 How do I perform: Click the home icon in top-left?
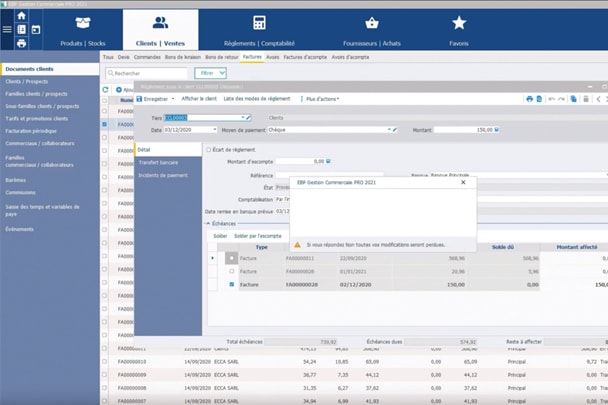coord(22,16)
